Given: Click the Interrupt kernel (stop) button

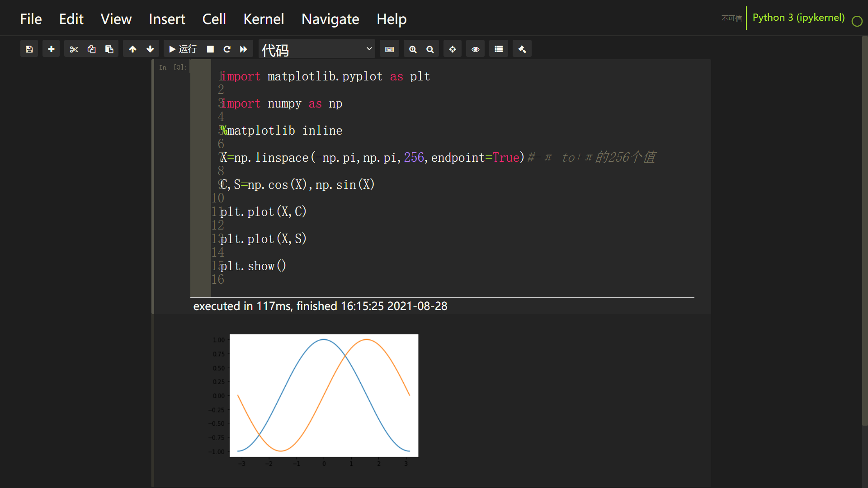Looking at the screenshot, I should 210,49.
